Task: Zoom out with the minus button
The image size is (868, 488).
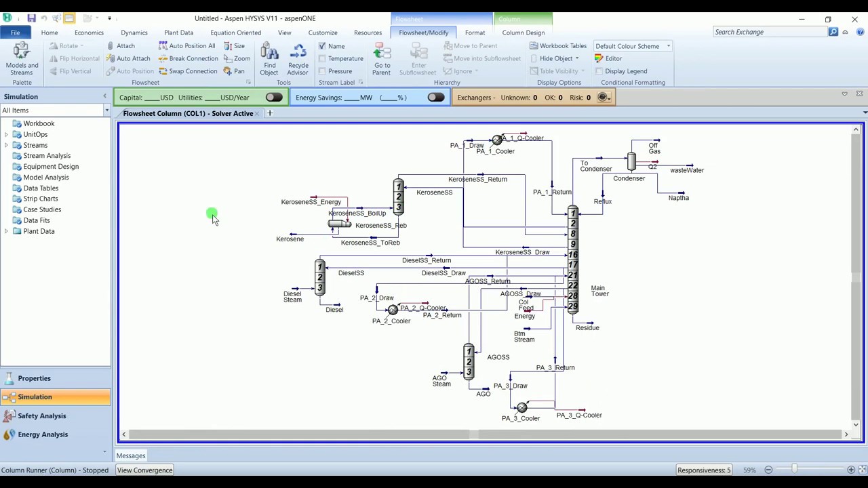Action: 768,470
